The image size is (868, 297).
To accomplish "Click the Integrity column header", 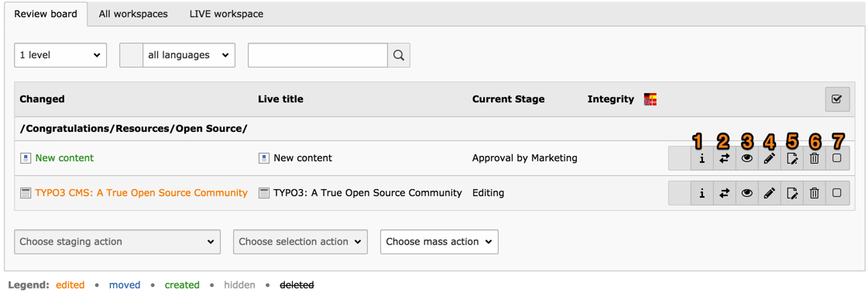I will tap(611, 99).
